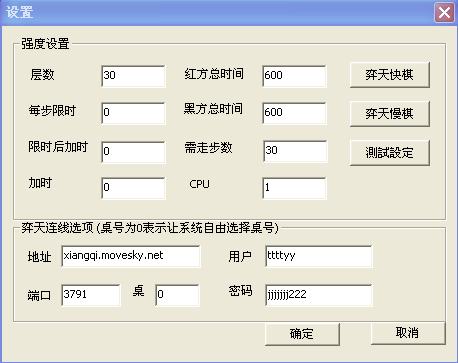458x363 pixels.
Task: Close the 设置 dialog window
Action: pyautogui.click(x=444, y=13)
